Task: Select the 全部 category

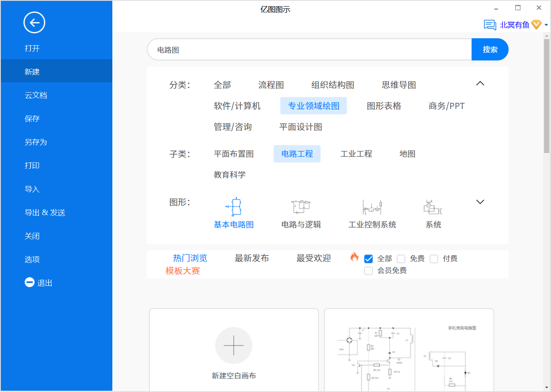Action: point(222,85)
